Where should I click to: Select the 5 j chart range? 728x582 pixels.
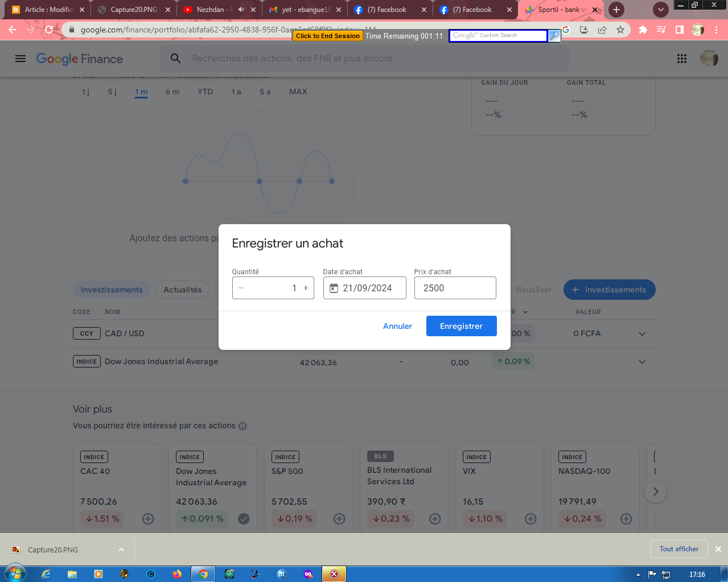click(x=112, y=92)
